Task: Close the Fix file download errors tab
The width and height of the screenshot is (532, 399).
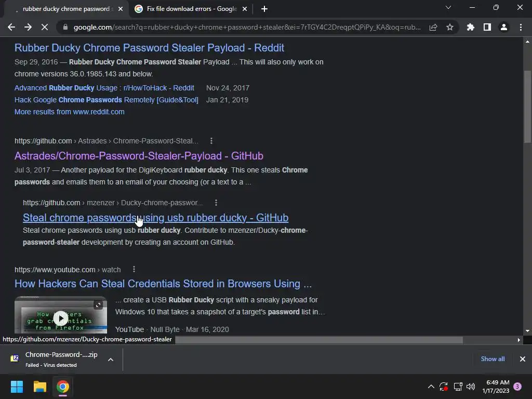Action: (x=245, y=9)
